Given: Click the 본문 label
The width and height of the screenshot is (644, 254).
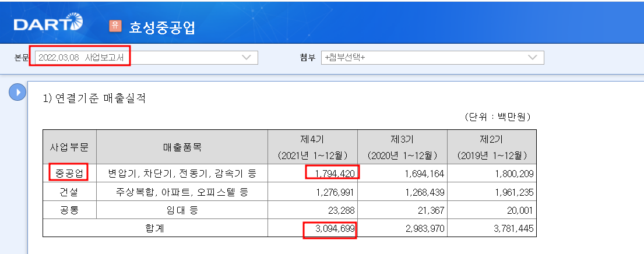Looking at the screenshot, I should (22, 58).
